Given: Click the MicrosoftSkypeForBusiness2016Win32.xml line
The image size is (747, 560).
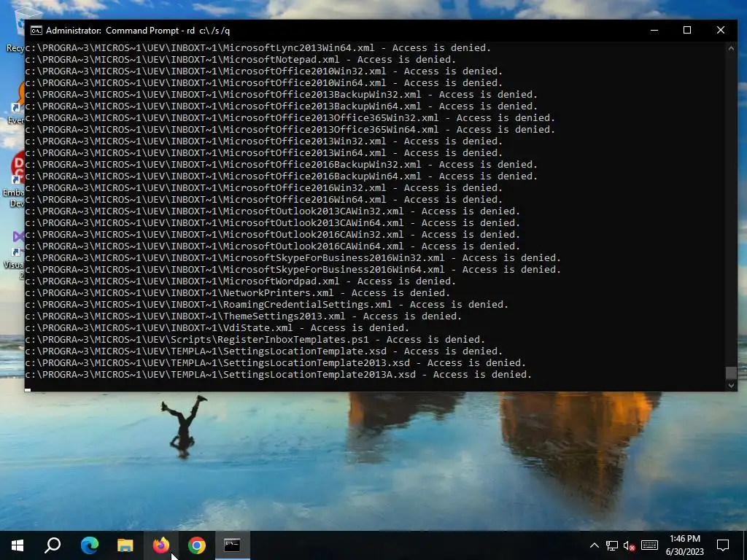Looking at the screenshot, I should 293,257.
